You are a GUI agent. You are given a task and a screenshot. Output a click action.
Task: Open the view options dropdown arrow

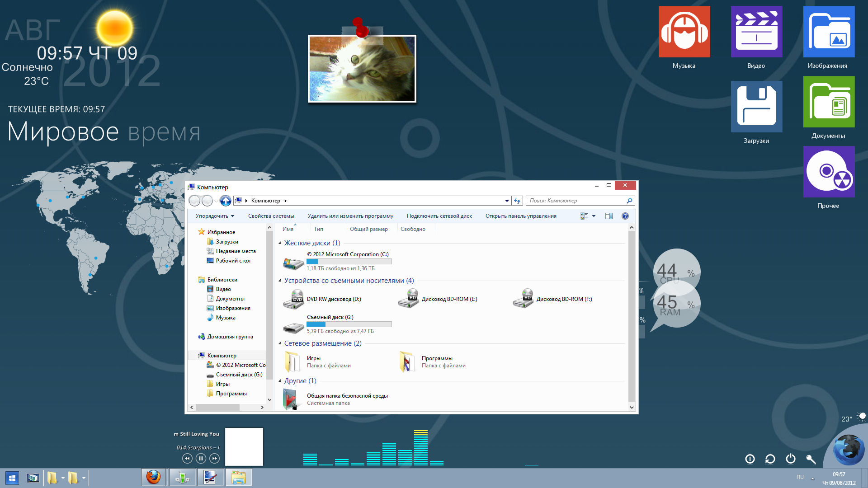coord(594,216)
